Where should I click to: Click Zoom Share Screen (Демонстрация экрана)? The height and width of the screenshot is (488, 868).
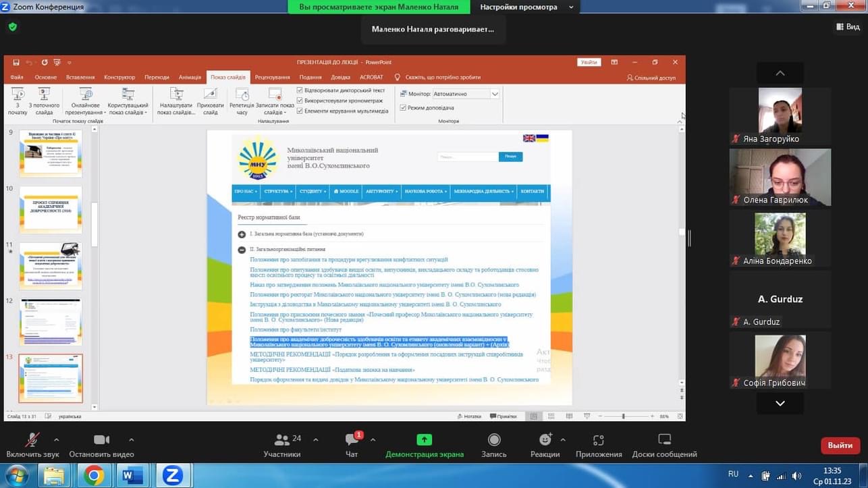[425, 445]
